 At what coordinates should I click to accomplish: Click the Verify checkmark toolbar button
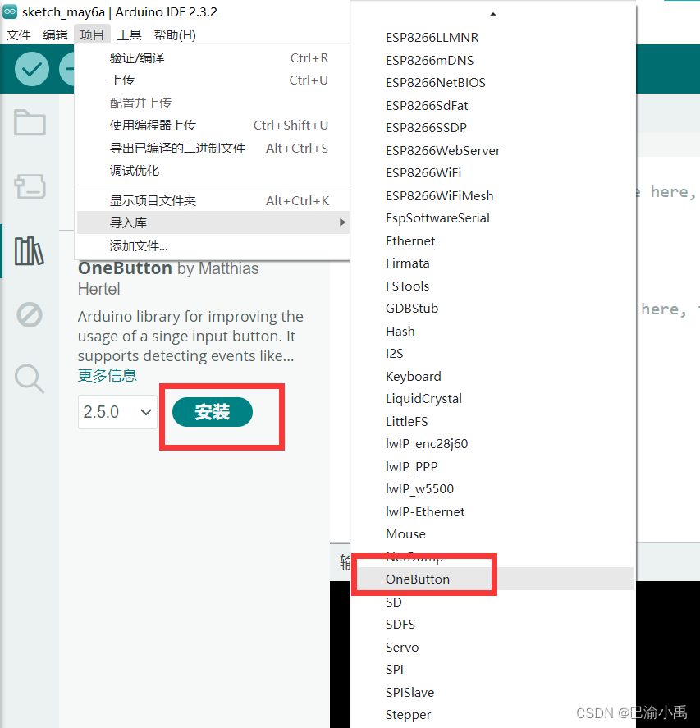point(31,69)
